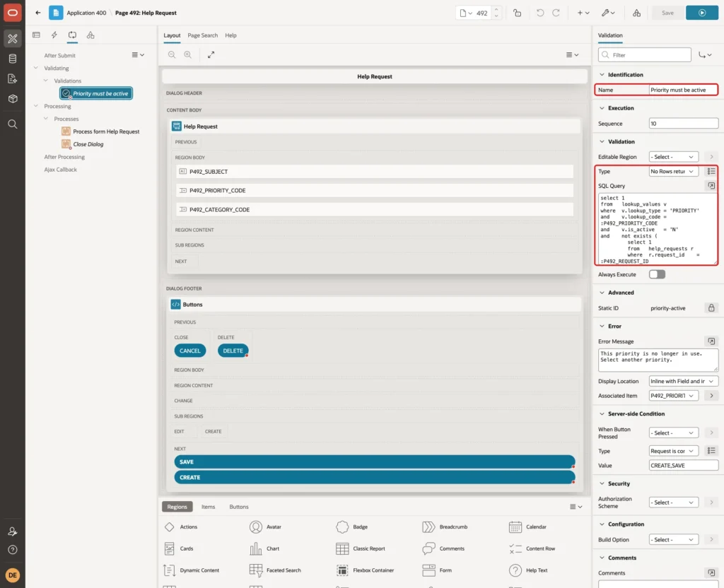Image resolution: width=724 pixels, height=588 pixels.
Task: Collapse the Validating tree node
Action: pos(35,68)
